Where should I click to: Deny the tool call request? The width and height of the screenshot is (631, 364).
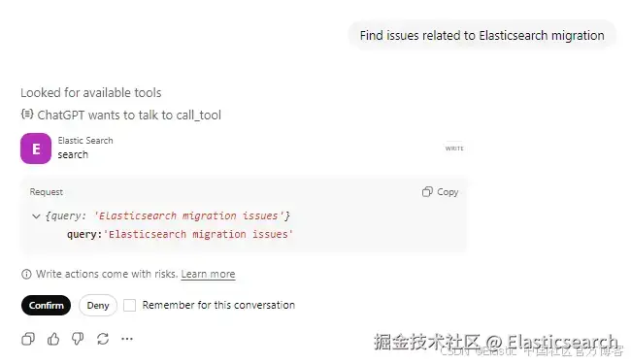(98, 306)
